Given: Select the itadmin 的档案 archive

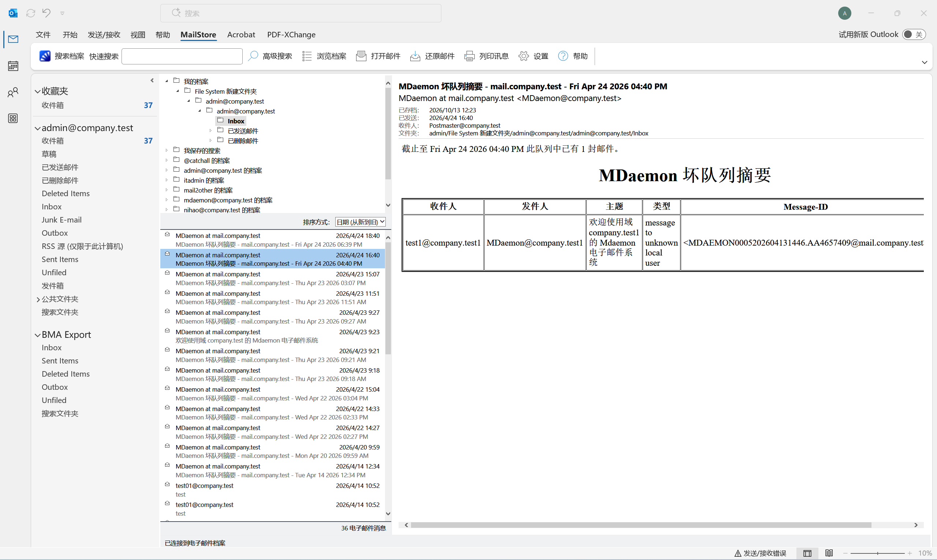Looking at the screenshot, I should pyautogui.click(x=204, y=180).
